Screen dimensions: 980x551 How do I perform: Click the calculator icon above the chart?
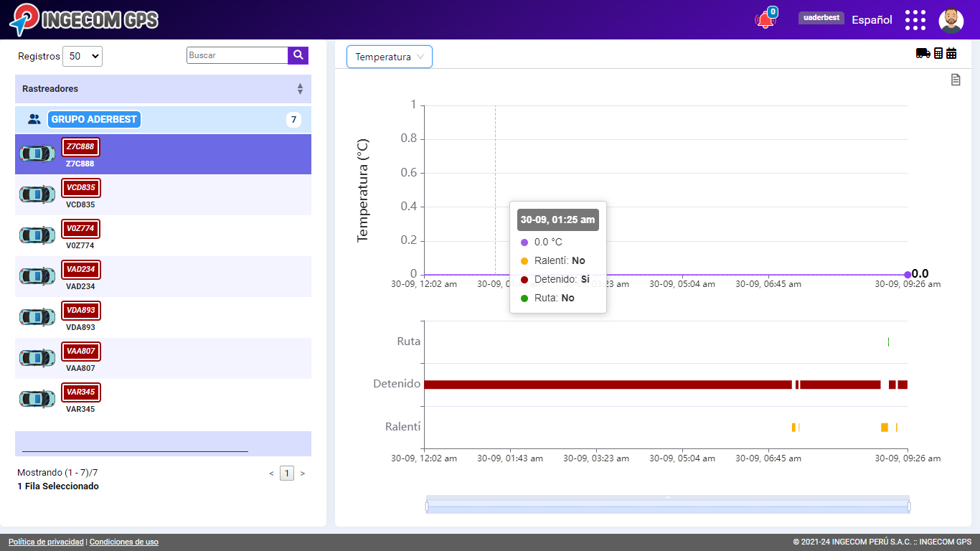click(938, 53)
